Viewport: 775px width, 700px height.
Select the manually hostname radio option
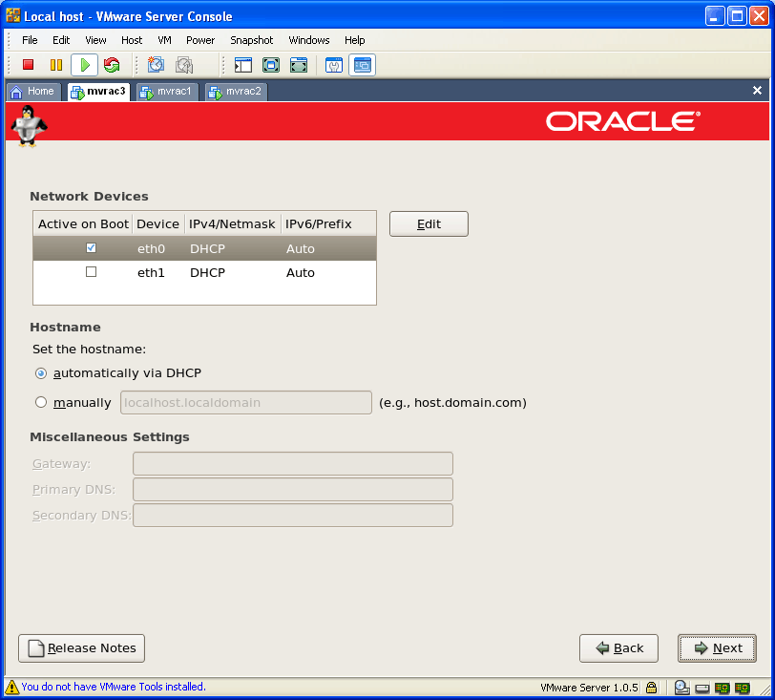(x=41, y=403)
